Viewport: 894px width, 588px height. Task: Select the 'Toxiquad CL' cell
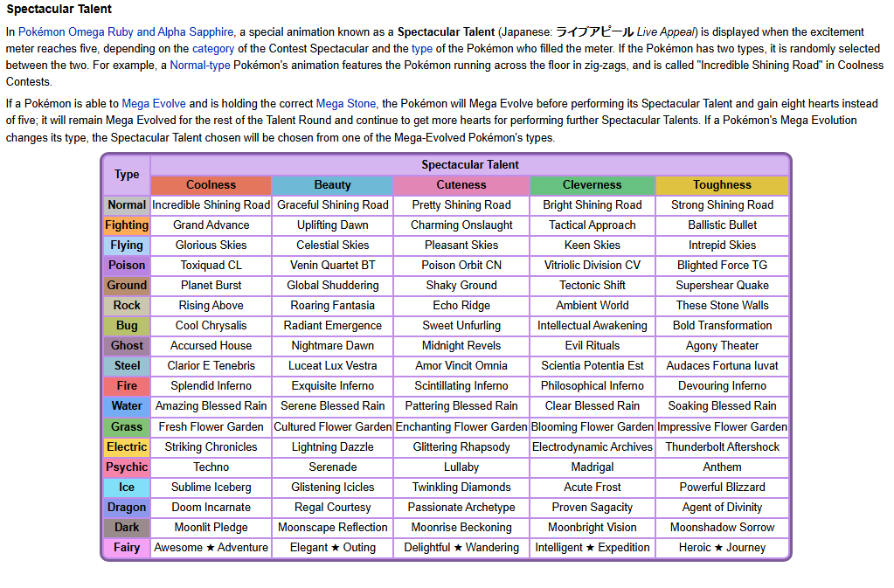tap(211, 266)
